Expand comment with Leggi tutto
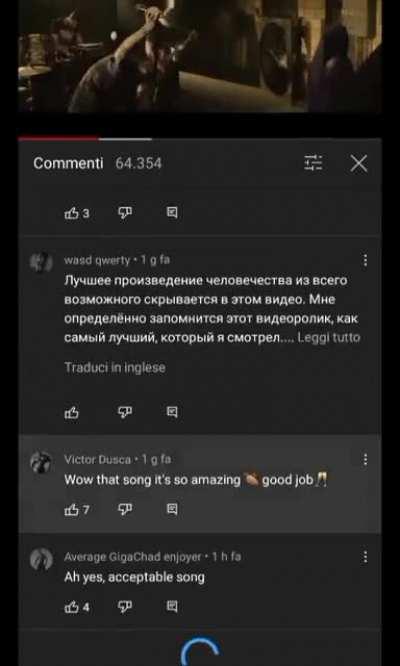 click(x=329, y=338)
